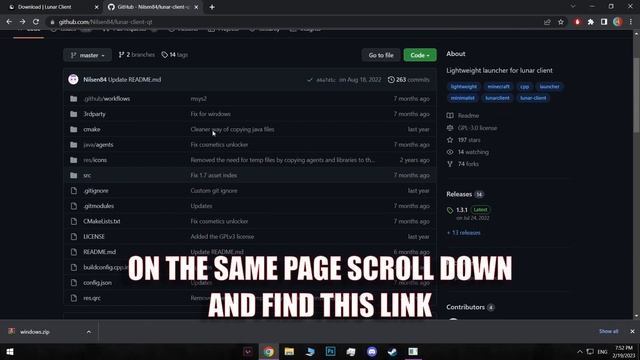Open the Chrome profile avatar
Image resolution: width=640 pixels, height=360 pixels.
[618, 22]
